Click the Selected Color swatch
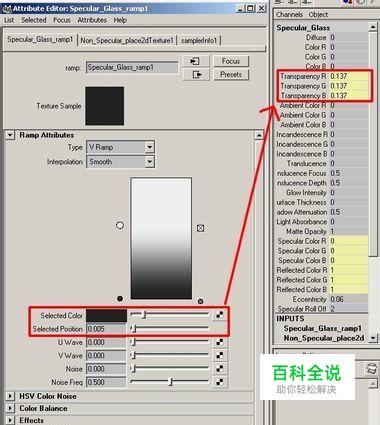Image resolution: width=380 pixels, height=425 pixels. coord(106,315)
